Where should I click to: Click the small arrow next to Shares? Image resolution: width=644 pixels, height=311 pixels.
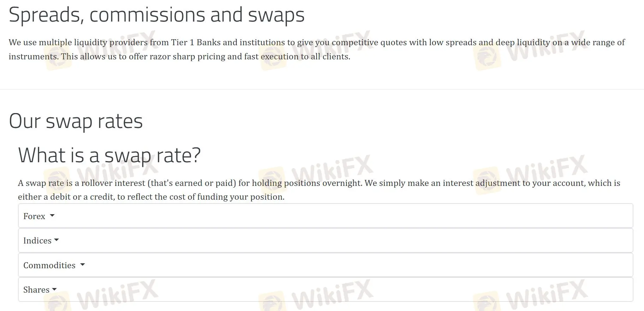(54, 289)
